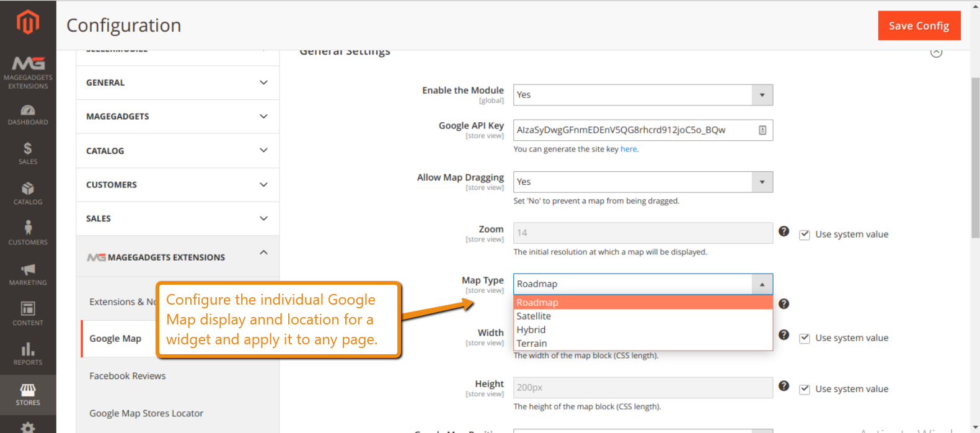This screenshot has width=980, height=433.
Task: Click the Configuration page title
Action: coord(124,25)
